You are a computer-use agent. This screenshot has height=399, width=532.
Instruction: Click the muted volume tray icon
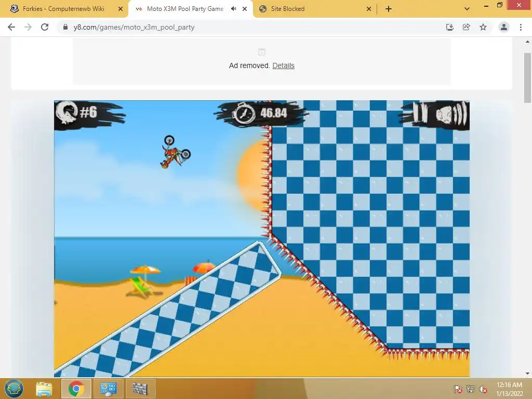pyautogui.click(x=483, y=389)
